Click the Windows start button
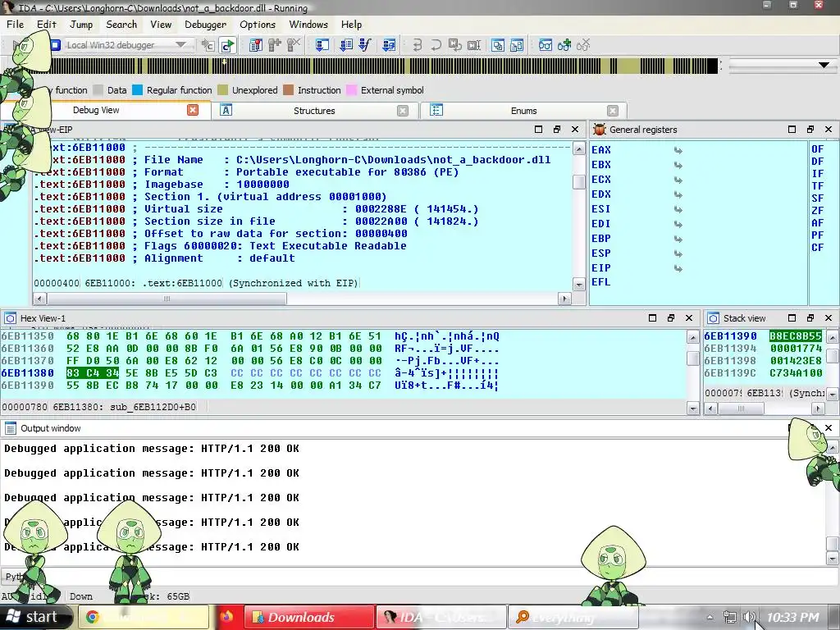The image size is (840, 630). click(35, 617)
